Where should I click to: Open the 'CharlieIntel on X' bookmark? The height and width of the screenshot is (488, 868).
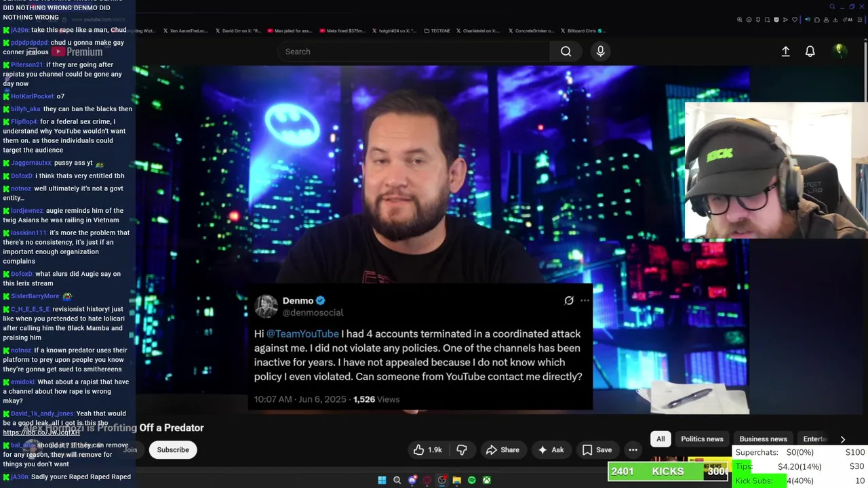point(477,30)
